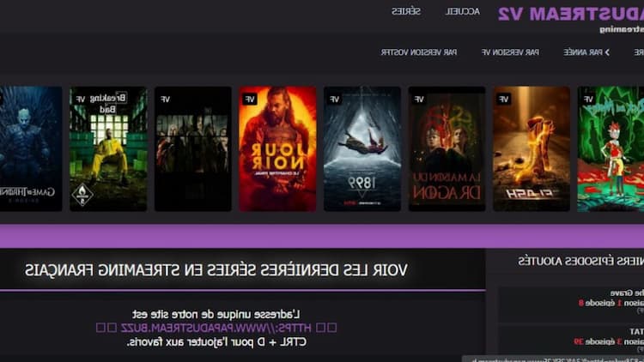This screenshot has height=362, width=644.
Task: Open the dark group poster beside Breaking Bad
Action: point(193,149)
